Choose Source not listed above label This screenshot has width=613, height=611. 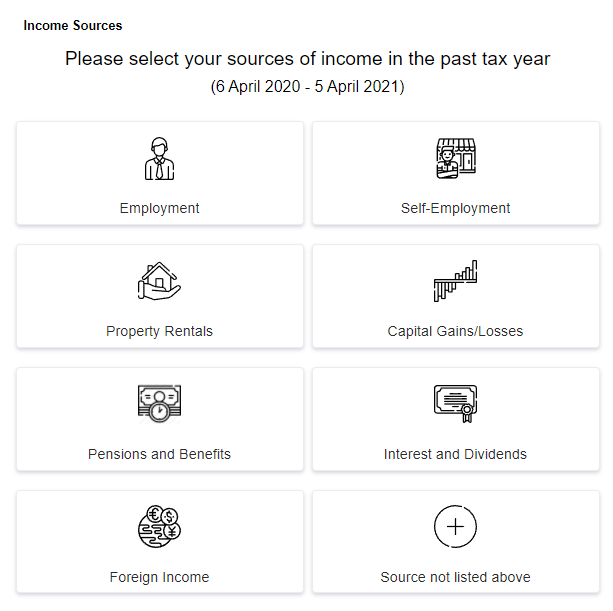[455, 577]
